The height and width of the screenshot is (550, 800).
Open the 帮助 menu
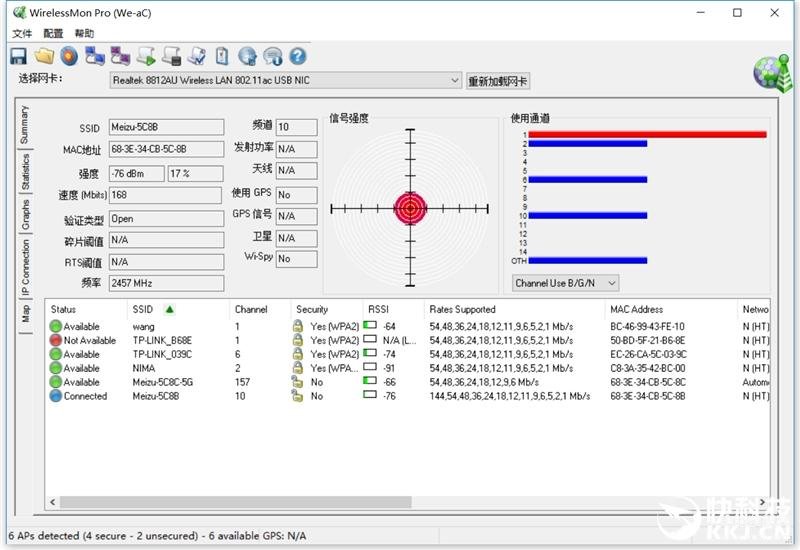(84, 34)
